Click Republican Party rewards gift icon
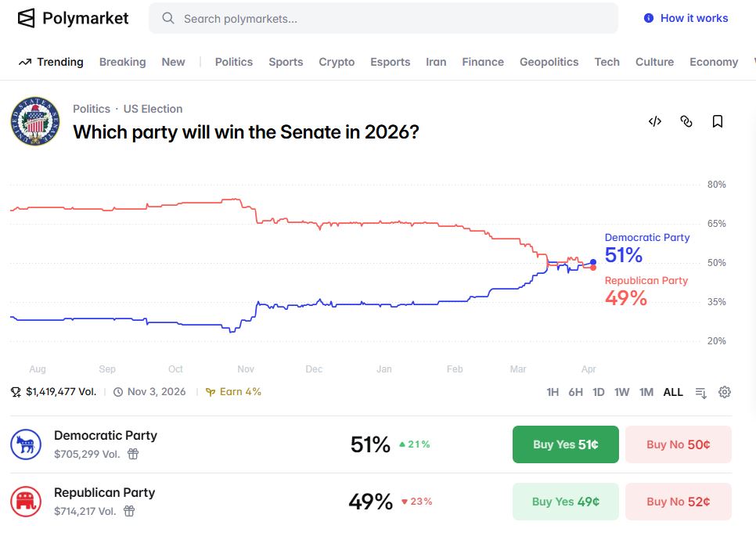Screen dimensions: 756x536 pyautogui.click(x=129, y=511)
